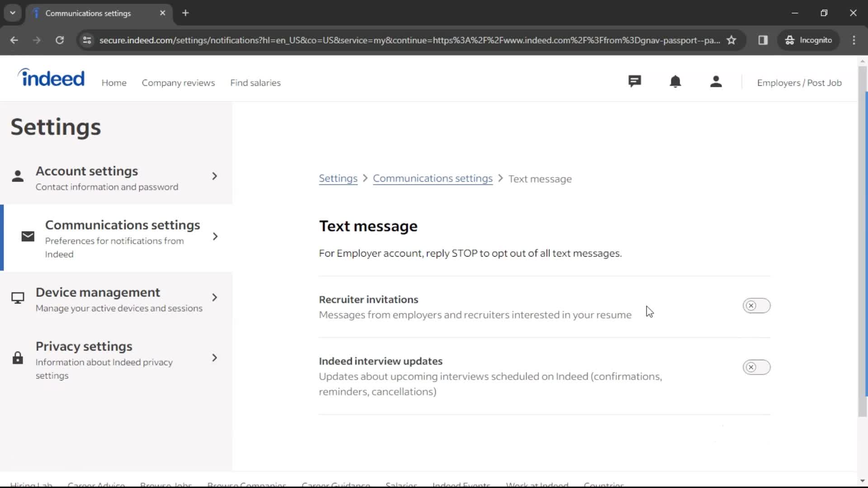868x488 pixels.
Task: Open the messages icon
Action: click(x=635, y=82)
